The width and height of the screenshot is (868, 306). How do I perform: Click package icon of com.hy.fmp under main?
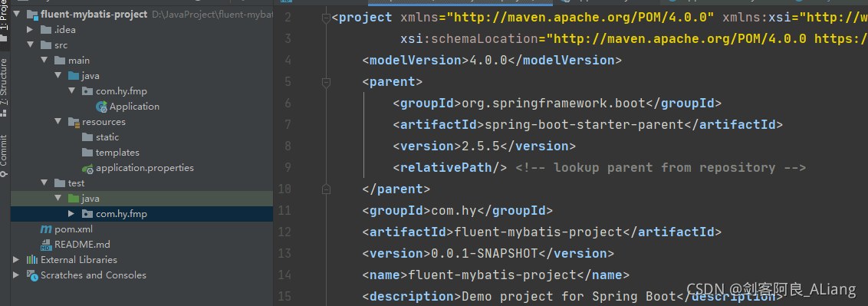(x=87, y=91)
